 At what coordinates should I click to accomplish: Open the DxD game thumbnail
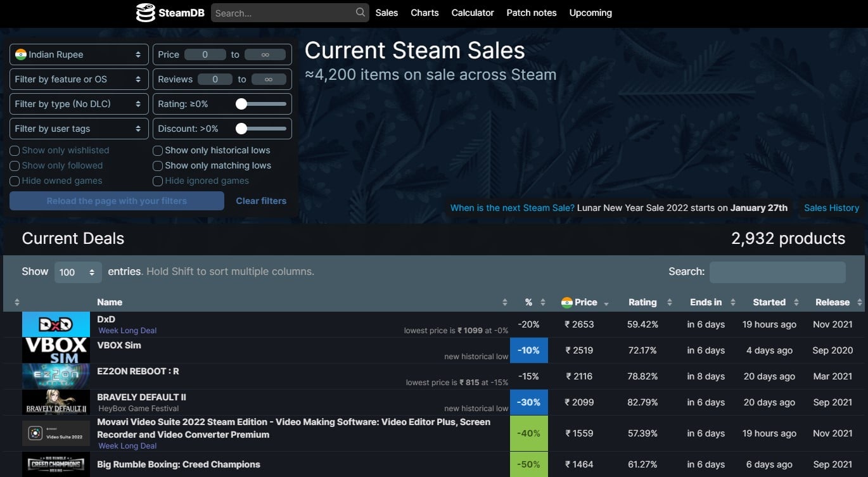coord(56,324)
